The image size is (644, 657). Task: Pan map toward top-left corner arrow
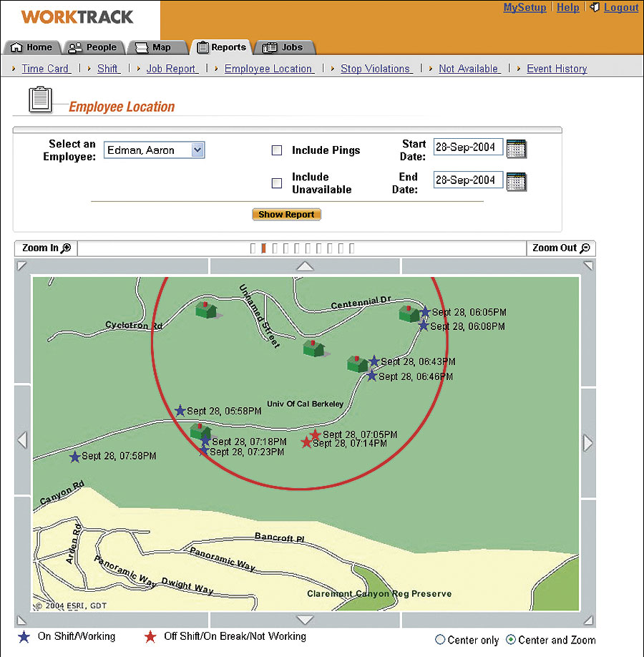[x=21, y=266]
